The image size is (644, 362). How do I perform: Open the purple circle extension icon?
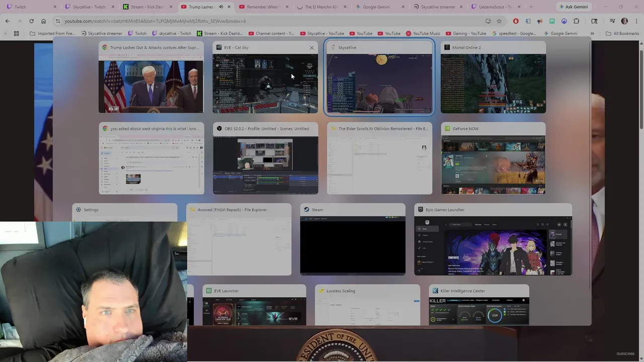click(564, 21)
